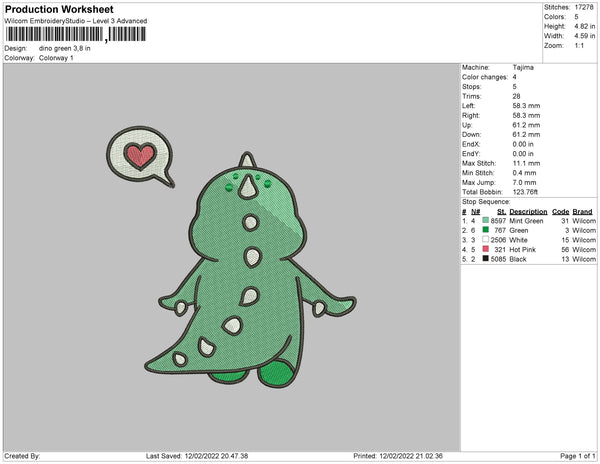
Task: Click the 'Mint Green' description row
Action: click(526, 221)
